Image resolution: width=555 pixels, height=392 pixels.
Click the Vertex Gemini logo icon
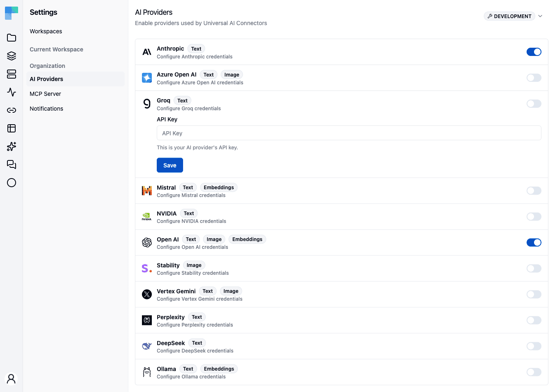[x=147, y=294]
